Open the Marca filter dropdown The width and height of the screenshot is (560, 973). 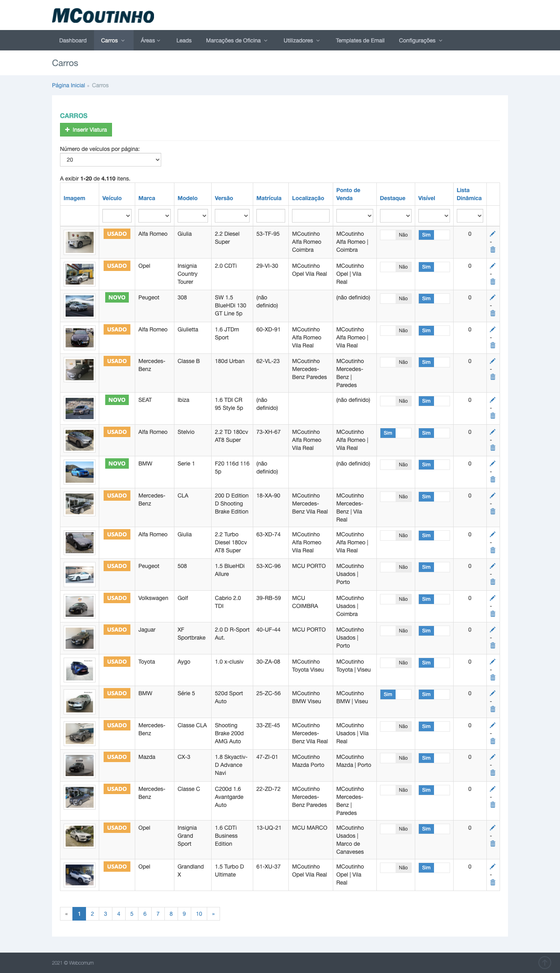point(154,216)
